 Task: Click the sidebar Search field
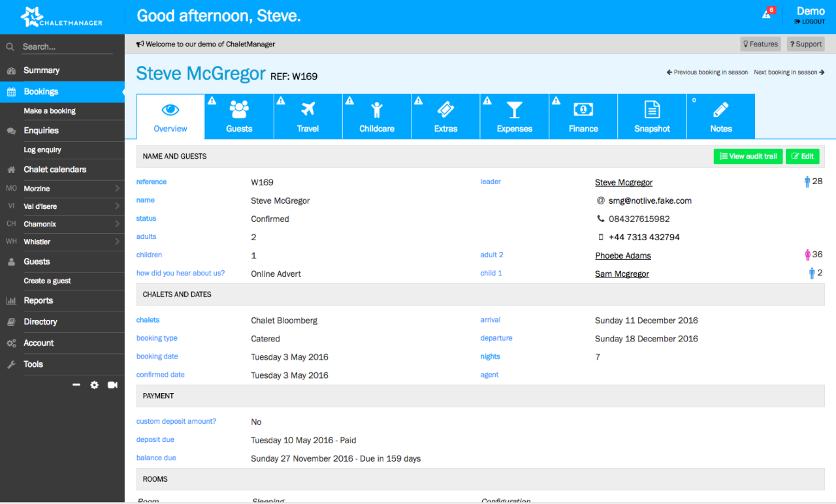pyautogui.click(x=65, y=47)
